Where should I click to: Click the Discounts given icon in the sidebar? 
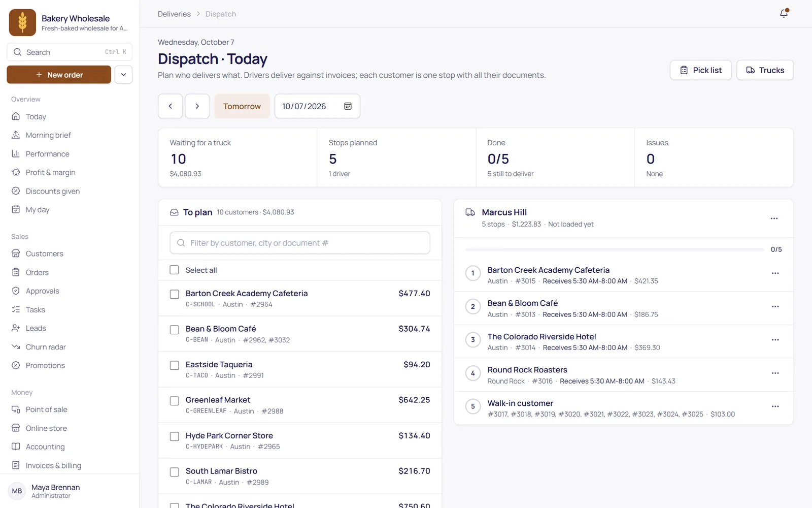(16, 191)
